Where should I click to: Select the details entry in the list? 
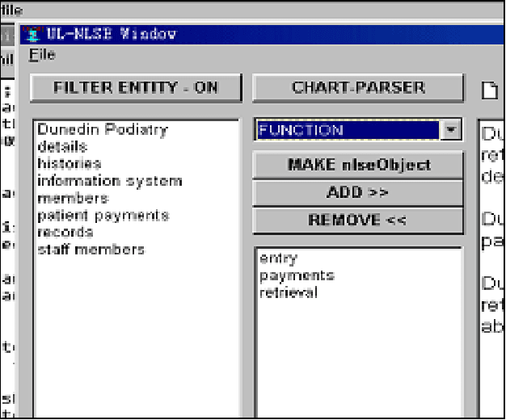tap(62, 146)
